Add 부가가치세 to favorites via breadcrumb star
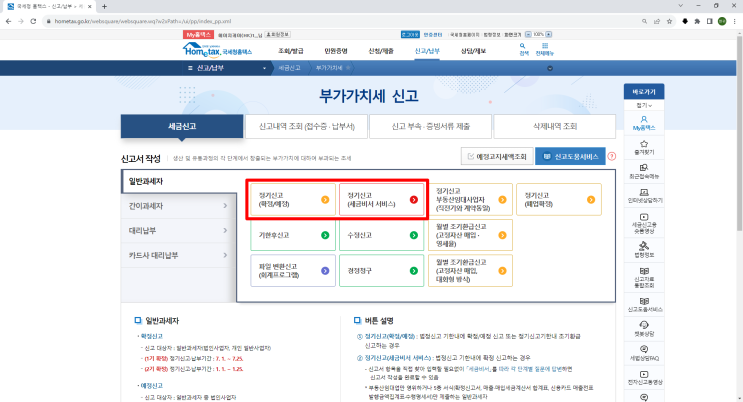 [x=348, y=68]
